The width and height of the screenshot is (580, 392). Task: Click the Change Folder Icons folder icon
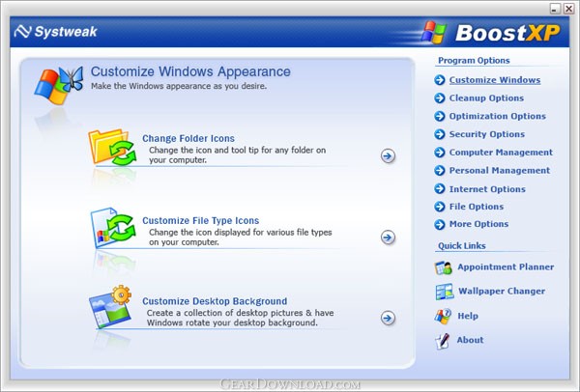[x=112, y=147]
